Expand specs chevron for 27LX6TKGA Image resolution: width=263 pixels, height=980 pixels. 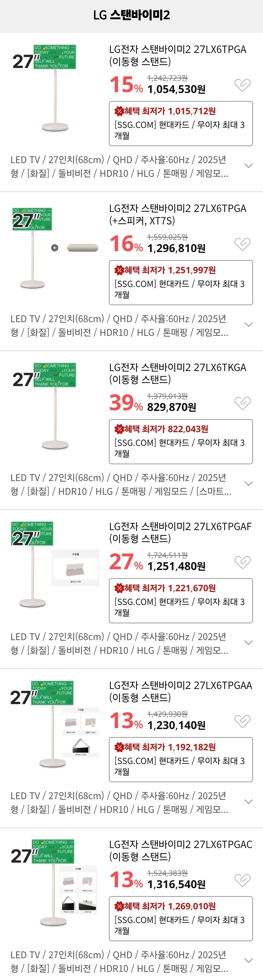tap(249, 484)
